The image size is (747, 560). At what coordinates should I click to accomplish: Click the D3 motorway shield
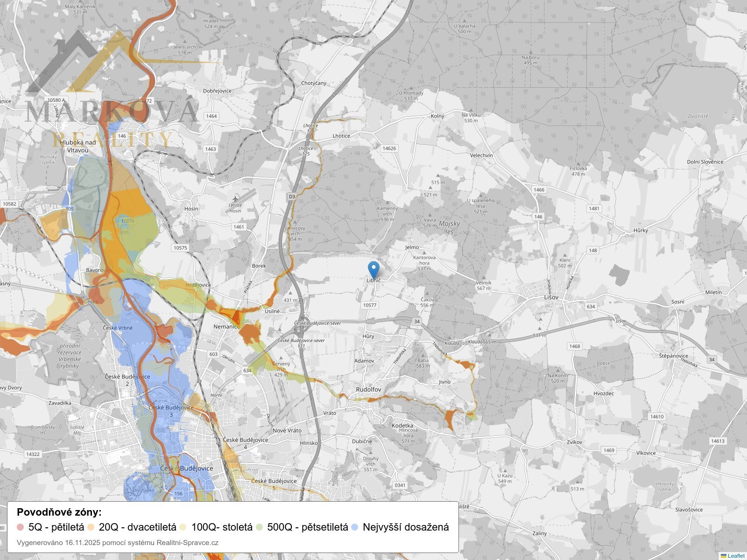pyautogui.click(x=292, y=196)
